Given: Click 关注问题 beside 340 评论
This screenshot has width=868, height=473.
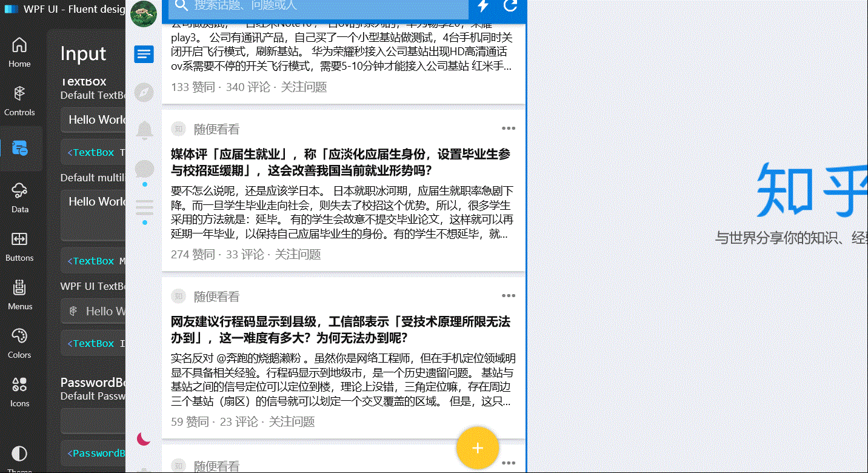Looking at the screenshot, I should (304, 87).
